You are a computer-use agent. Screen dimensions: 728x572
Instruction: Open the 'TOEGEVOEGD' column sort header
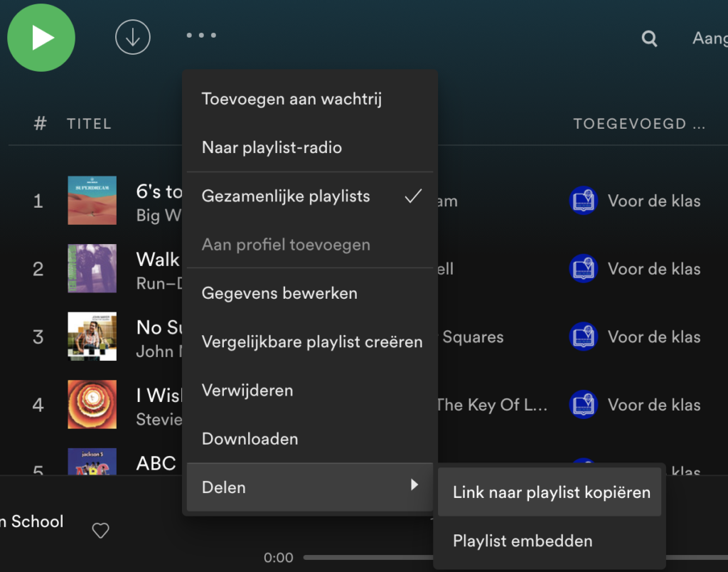point(639,122)
